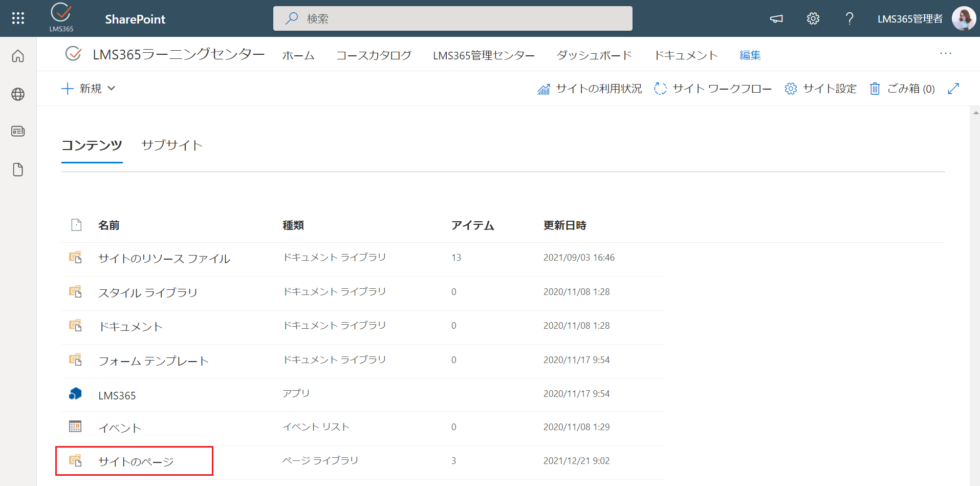
Task: Click the library icon for サイトのページ
Action: coord(75,460)
